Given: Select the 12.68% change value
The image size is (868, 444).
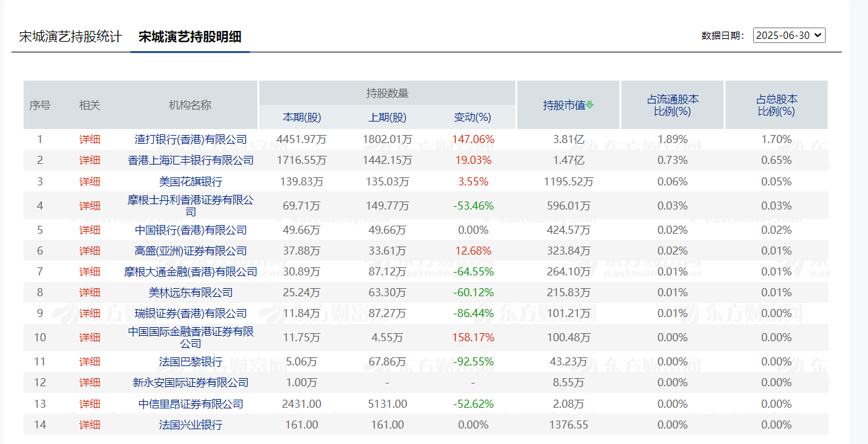Looking at the screenshot, I should pyautogui.click(x=473, y=251).
